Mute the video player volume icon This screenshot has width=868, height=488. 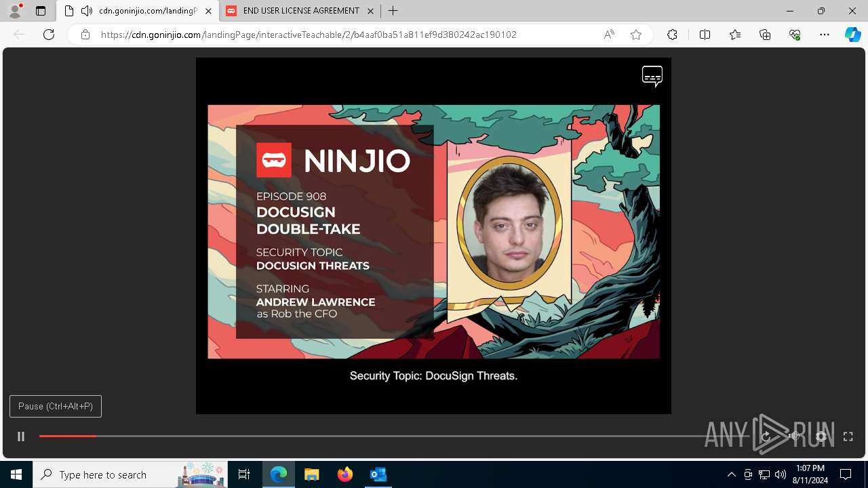(794, 436)
